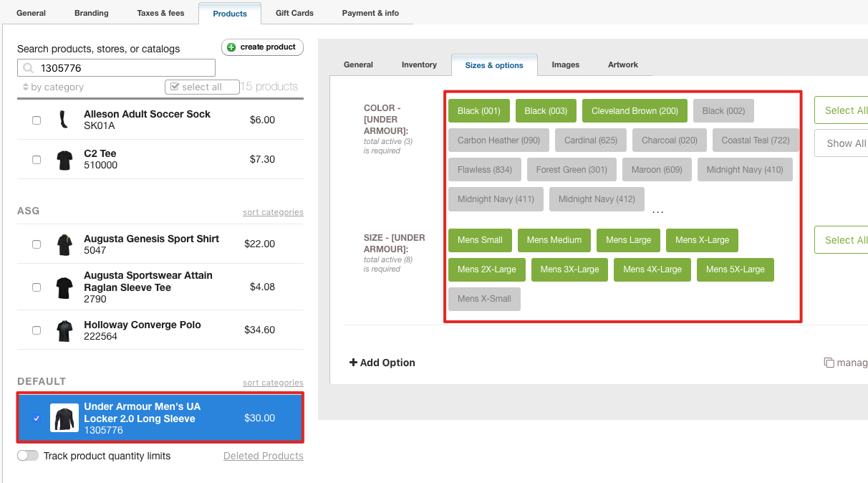868x483 pixels.
Task: Deselect Mens X-Large size
Action: [x=702, y=240]
